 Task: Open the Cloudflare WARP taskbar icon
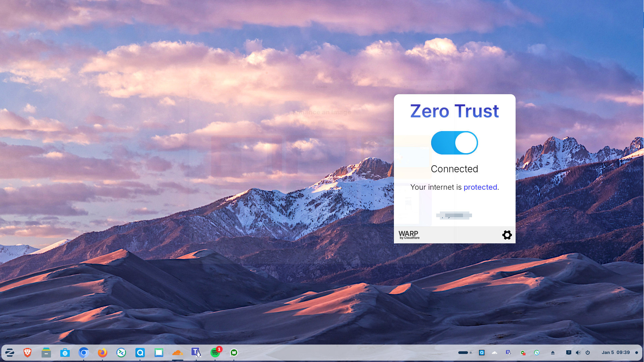(177, 352)
